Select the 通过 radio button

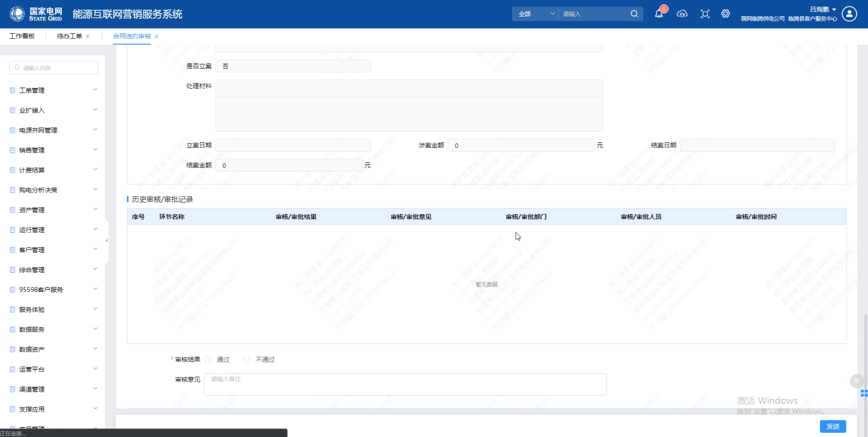click(x=207, y=360)
